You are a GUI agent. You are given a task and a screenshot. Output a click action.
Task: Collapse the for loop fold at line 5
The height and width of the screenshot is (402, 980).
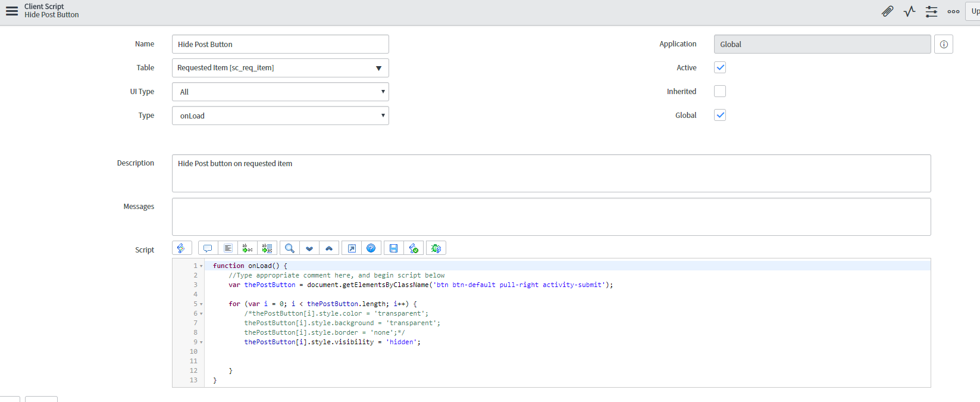pos(201,304)
